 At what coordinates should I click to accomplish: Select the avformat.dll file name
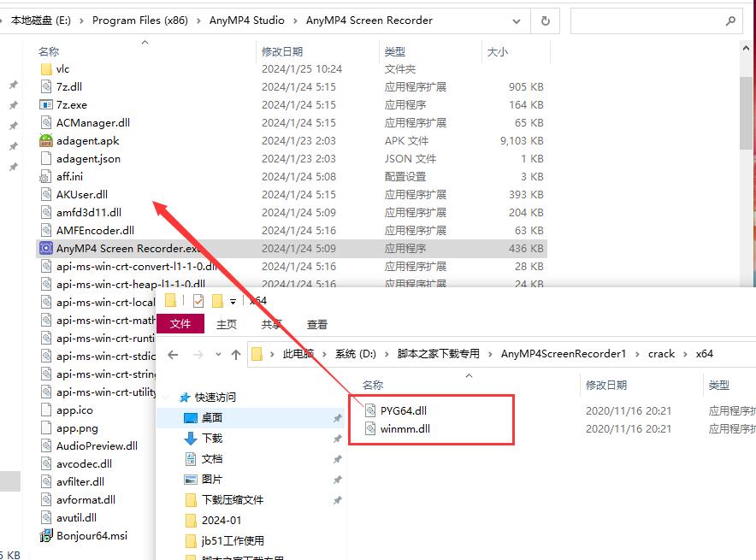[86, 500]
